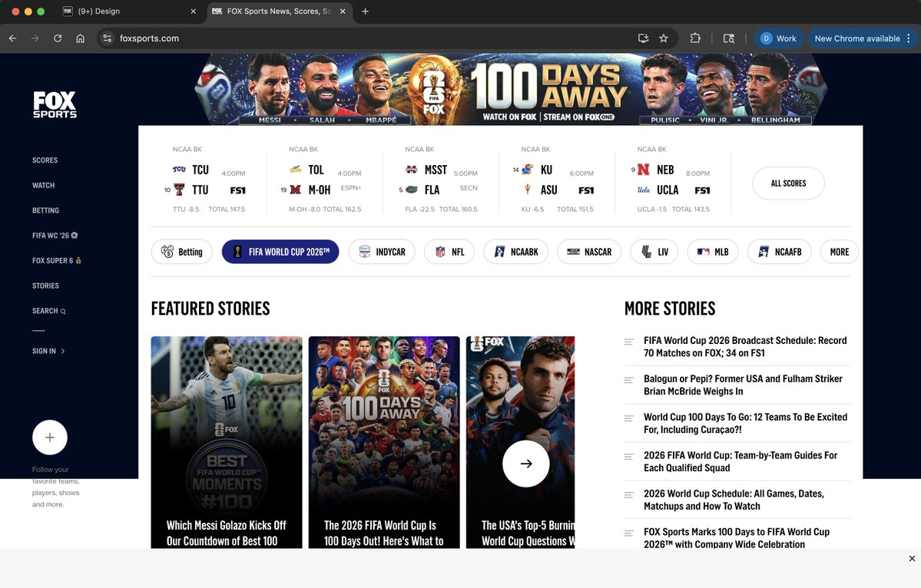
Task: Open the KU vs ASU game
Action: click(x=557, y=180)
